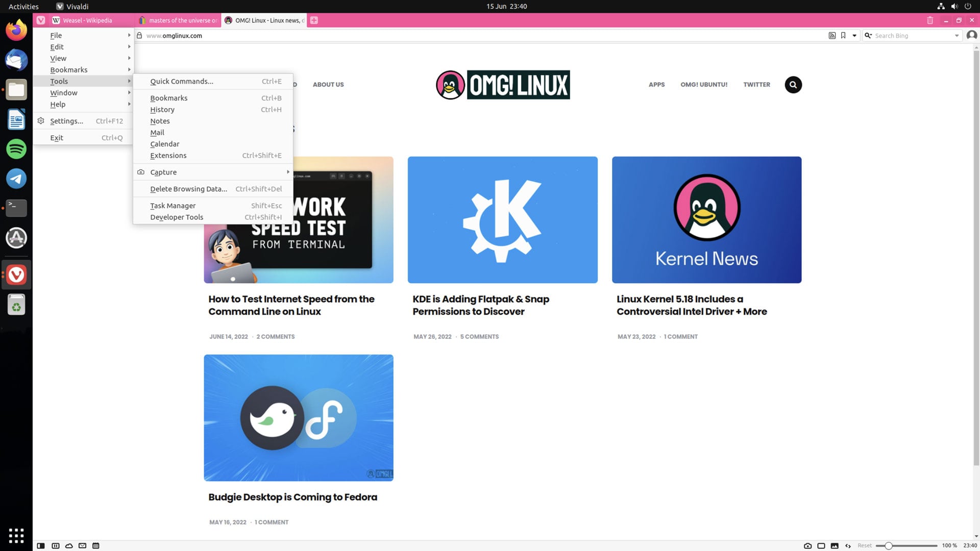
Task: Toggle tab tiling in status bar
Action: point(821,545)
